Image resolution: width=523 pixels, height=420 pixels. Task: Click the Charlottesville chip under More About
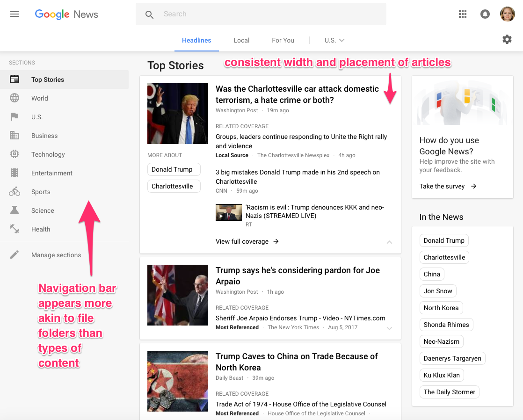point(174,186)
